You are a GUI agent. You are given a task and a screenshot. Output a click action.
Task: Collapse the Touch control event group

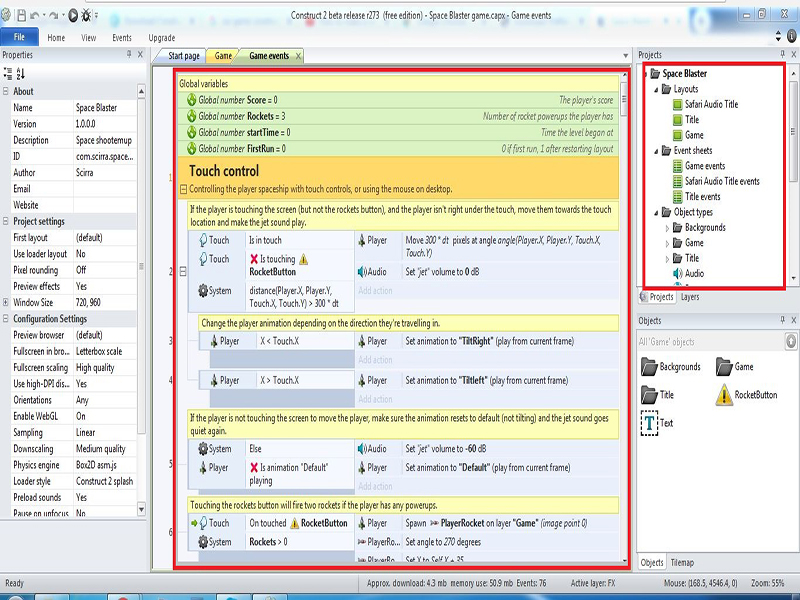[183, 189]
